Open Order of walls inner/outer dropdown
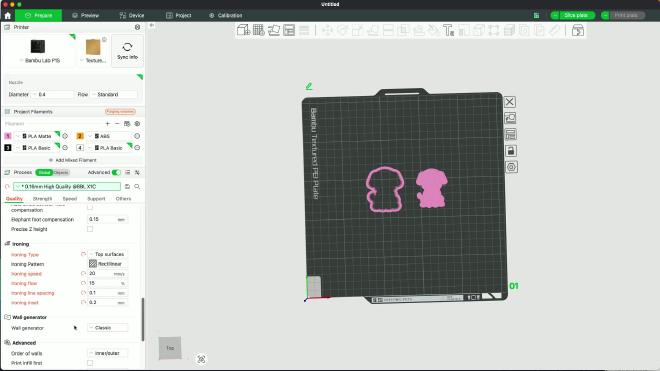The width and height of the screenshot is (660, 371). (108, 353)
